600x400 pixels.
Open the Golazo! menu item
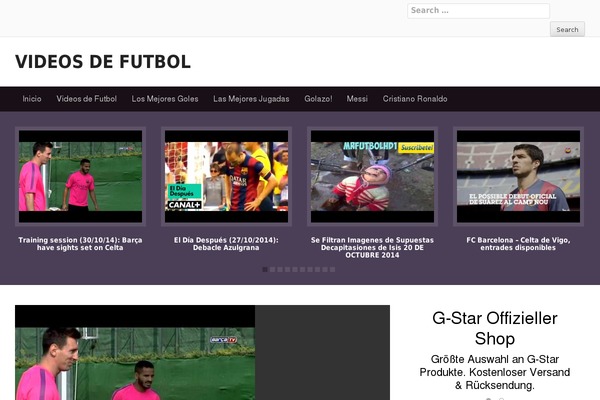click(318, 99)
